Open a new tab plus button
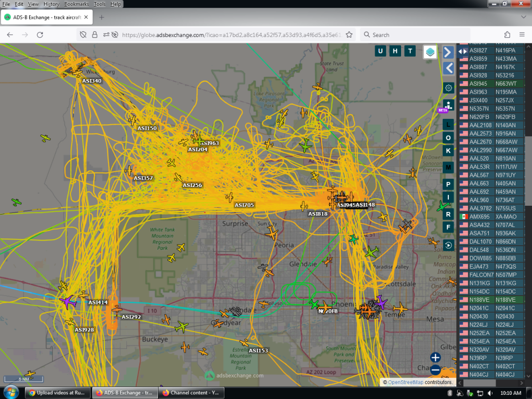The image size is (532, 399). pyautogui.click(x=101, y=17)
